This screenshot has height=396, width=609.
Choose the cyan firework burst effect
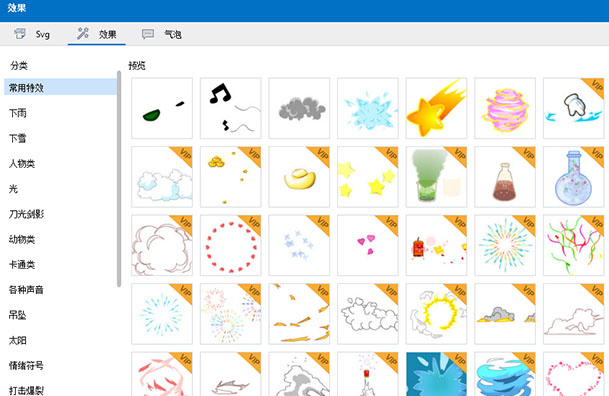click(162, 314)
